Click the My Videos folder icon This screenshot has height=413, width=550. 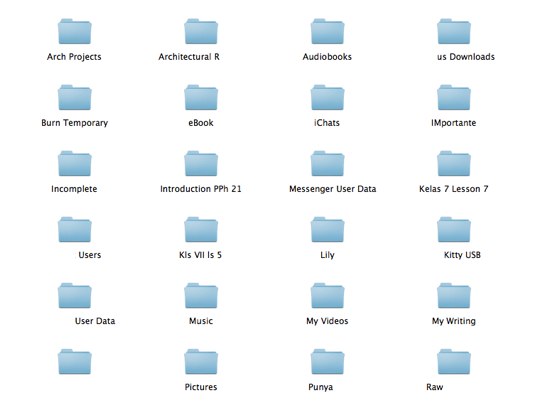click(327, 296)
